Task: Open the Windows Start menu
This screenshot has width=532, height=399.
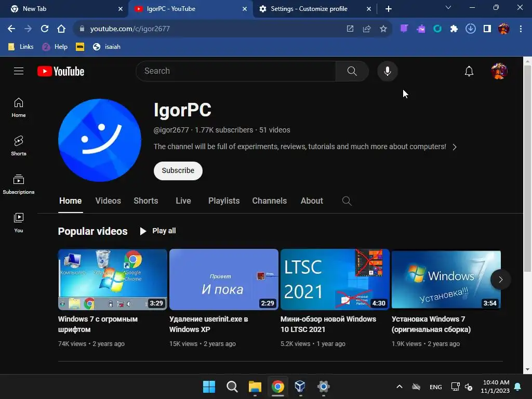Action: click(x=209, y=387)
